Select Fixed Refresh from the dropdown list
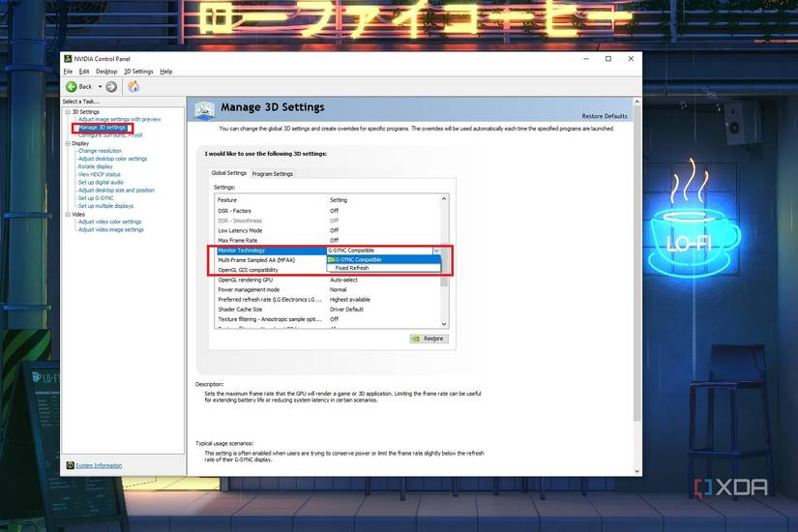The image size is (798, 532). (383, 268)
